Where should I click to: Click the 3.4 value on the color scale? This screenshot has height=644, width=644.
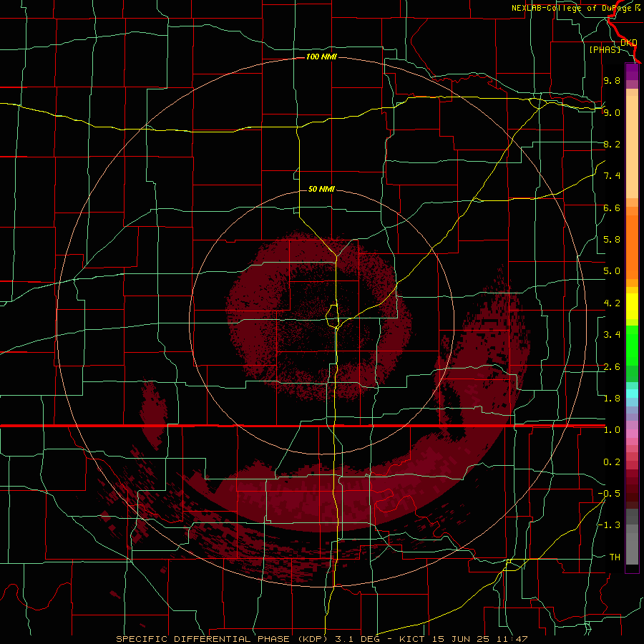tap(612, 334)
